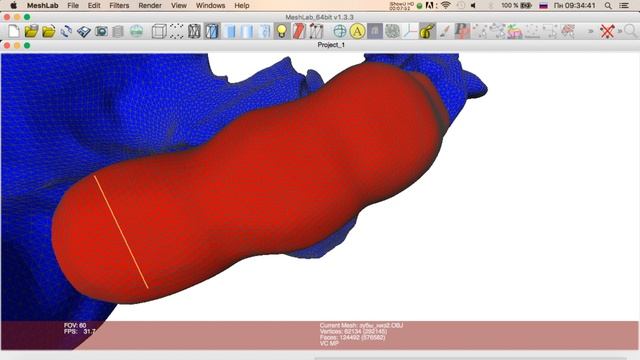This screenshot has height=360, width=640.
Task: Open the Filters menu
Action: [x=119, y=5]
